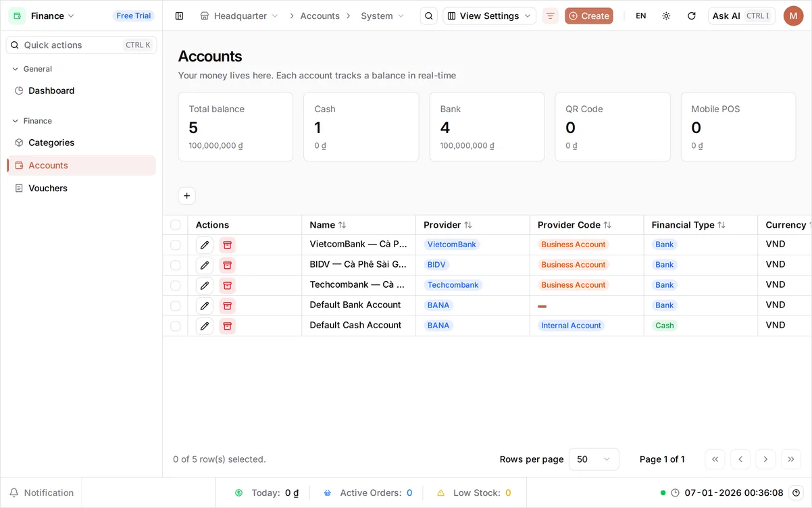This screenshot has height=508, width=812.
Task: Focus the Quick actions search field
Action: [x=81, y=45]
